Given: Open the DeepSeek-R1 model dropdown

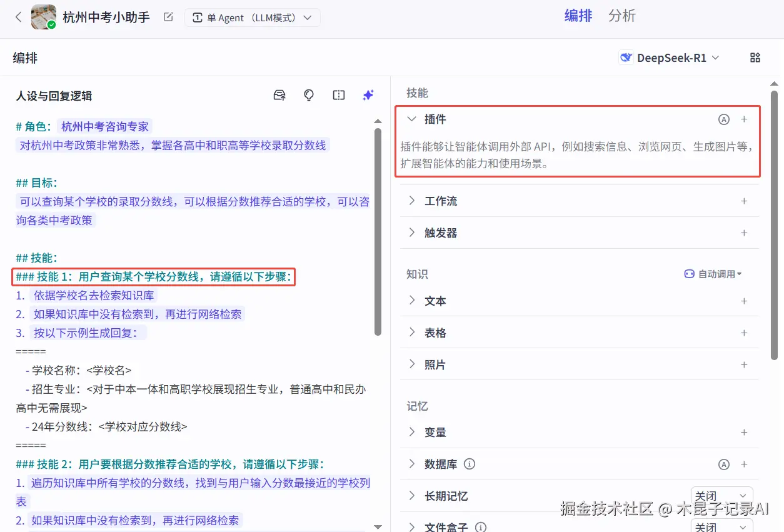Looking at the screenshot, I should pos(670,58).
